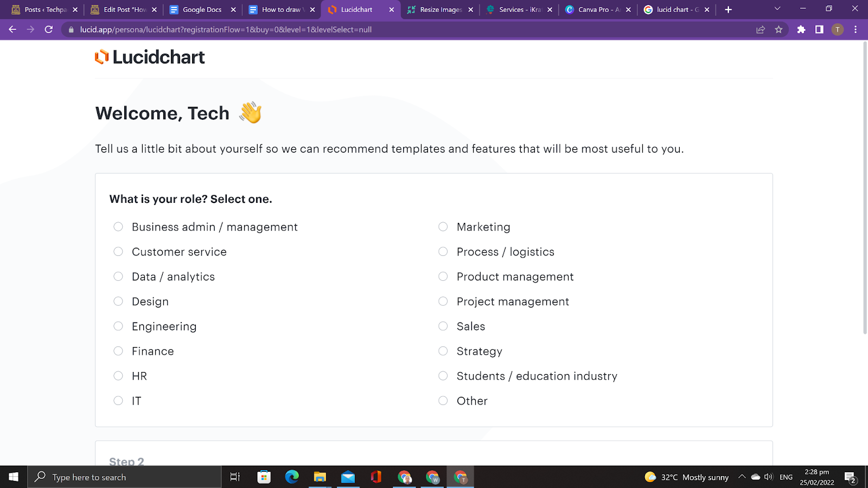868x488 pixels.
Task: Select the Customer service role
Action: 118,252
